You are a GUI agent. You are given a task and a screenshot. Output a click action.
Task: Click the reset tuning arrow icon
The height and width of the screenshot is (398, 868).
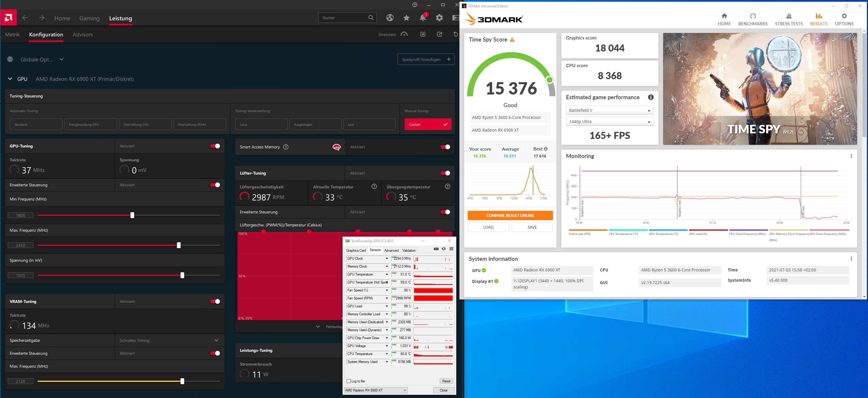pos(455,34)
